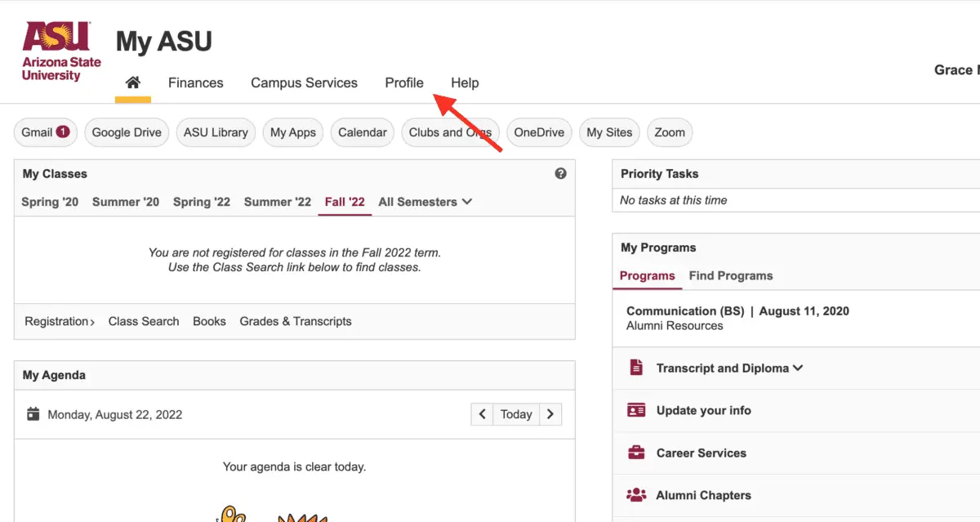Click the Alumni Chapters people icon
Screen dimensions: 980x522
[636, 494]
